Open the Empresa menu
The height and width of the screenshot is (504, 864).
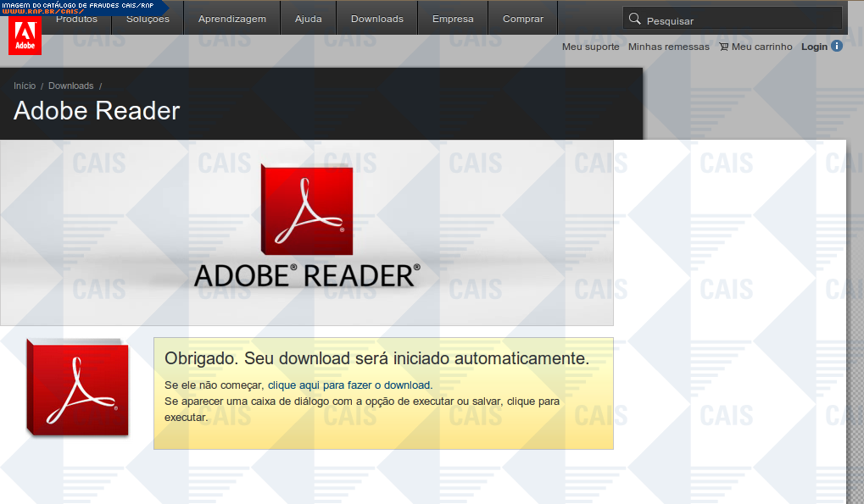[453, 19]
